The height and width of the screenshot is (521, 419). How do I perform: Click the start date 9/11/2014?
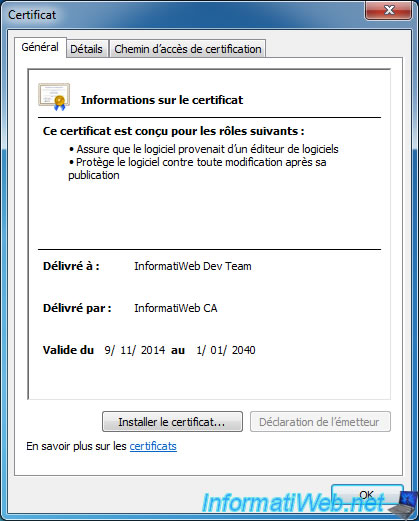pos(135,350)
